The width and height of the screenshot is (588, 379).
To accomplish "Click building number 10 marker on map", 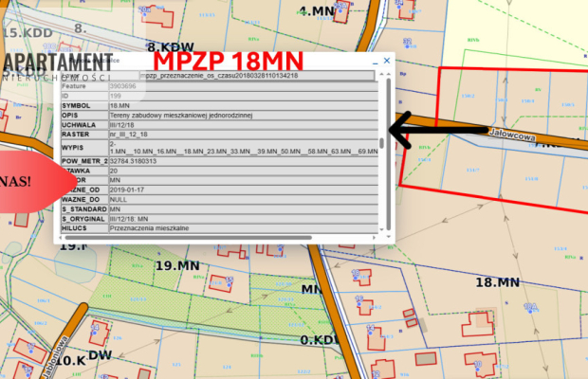I will 477,365.
